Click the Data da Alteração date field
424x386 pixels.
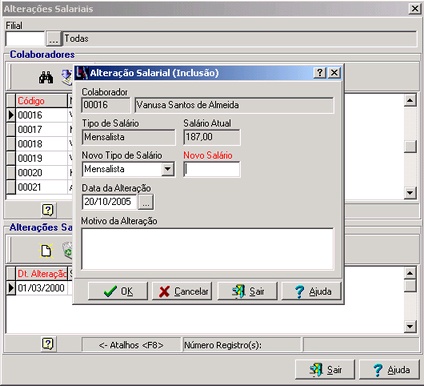pyautogui.click(x=110, y=202)
